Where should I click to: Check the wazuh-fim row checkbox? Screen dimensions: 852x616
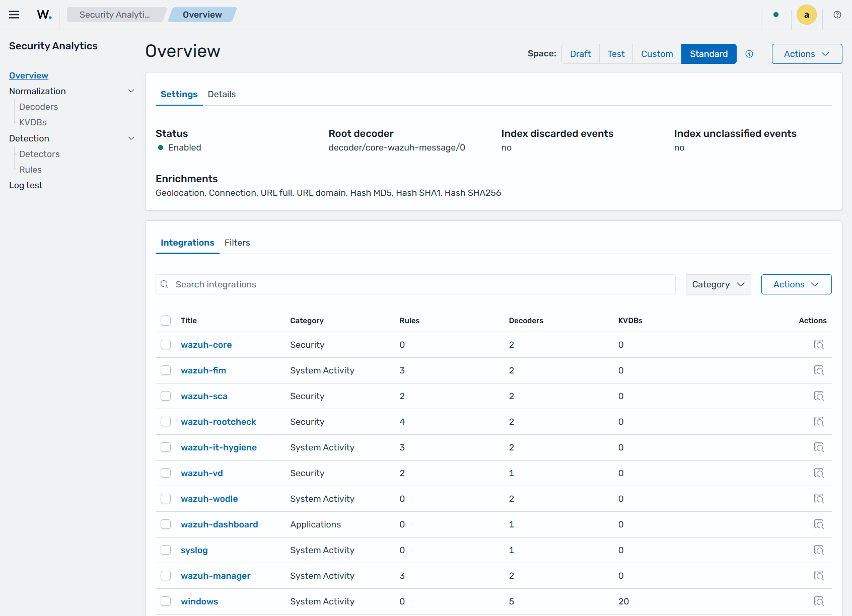point(166,370)
